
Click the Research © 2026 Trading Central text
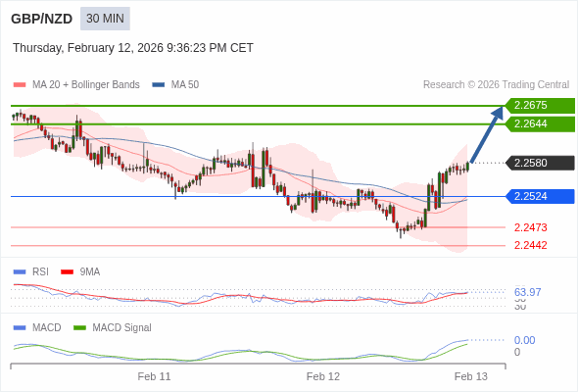[x=496, y=85]
